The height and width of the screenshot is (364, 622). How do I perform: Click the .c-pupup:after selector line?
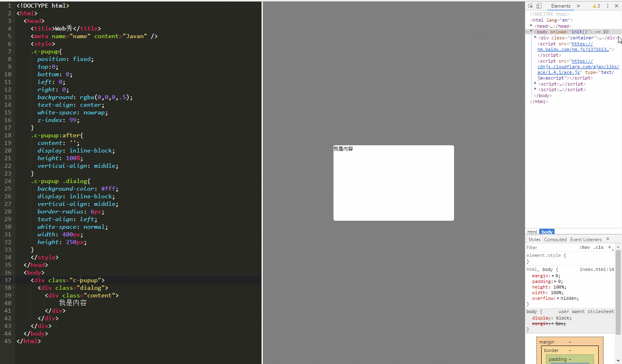(x=57, y=135)
